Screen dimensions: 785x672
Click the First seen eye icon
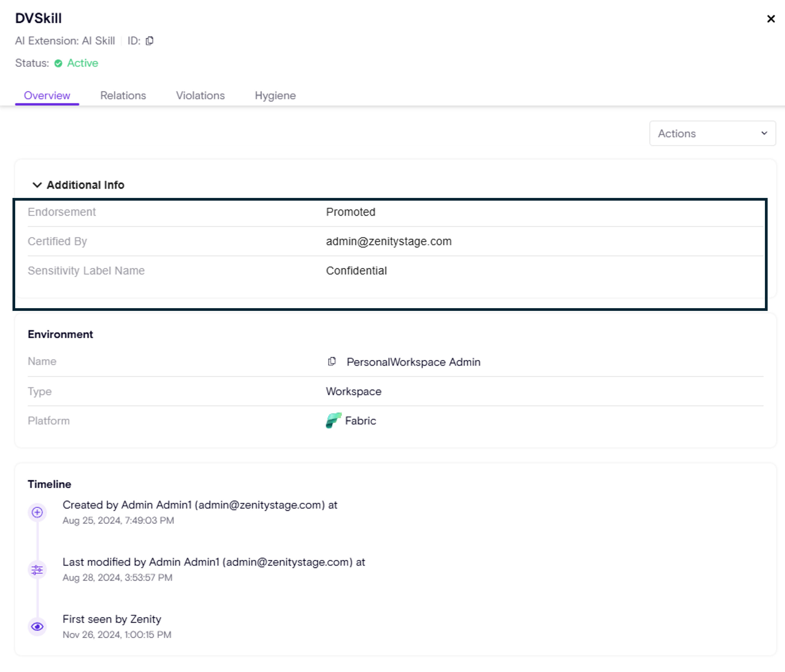click(x=37, y=626)
